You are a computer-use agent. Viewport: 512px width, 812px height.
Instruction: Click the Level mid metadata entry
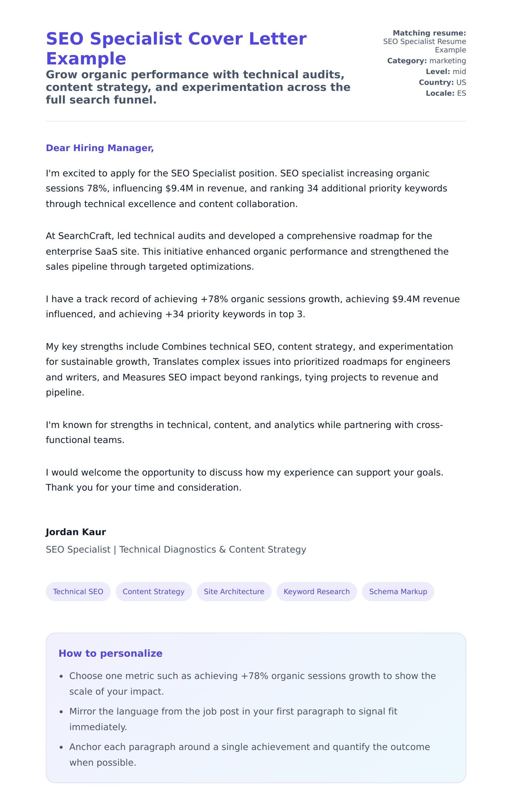445,72
